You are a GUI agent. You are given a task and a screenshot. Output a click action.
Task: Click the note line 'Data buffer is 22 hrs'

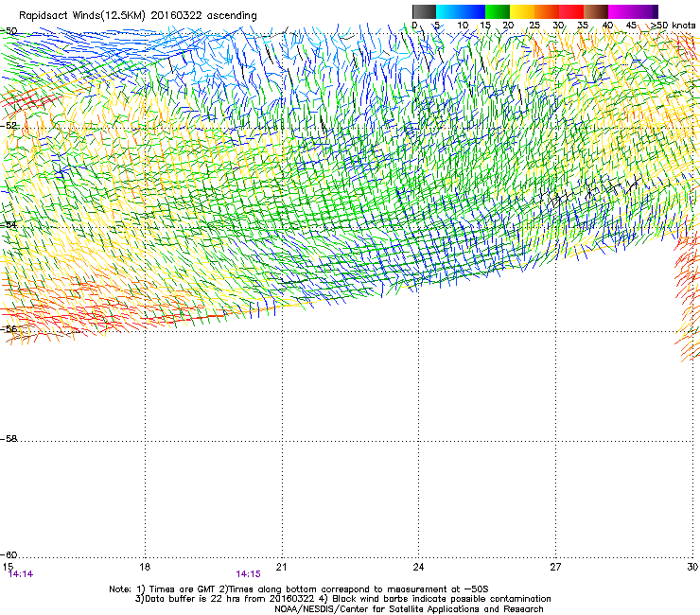click(342, 599)
